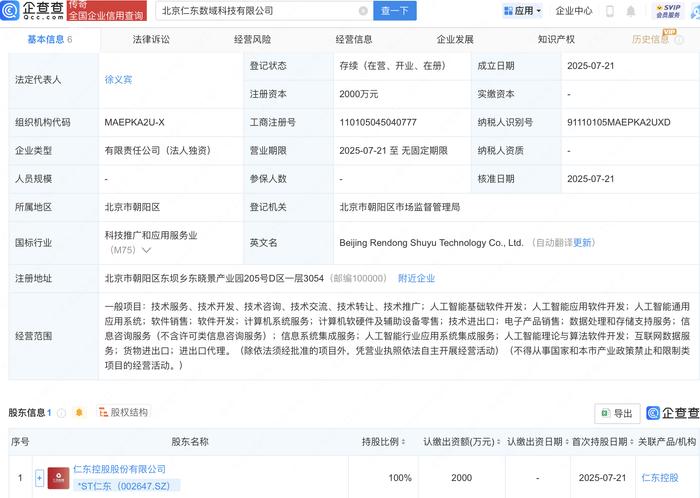Click registration number 110105045040777

[378, 122]
